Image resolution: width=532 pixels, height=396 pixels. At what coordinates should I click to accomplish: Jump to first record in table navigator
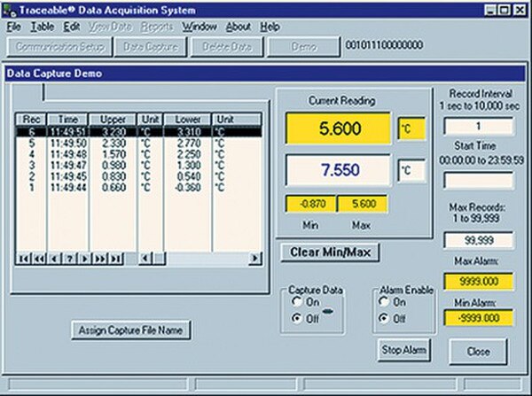(23, 258)
